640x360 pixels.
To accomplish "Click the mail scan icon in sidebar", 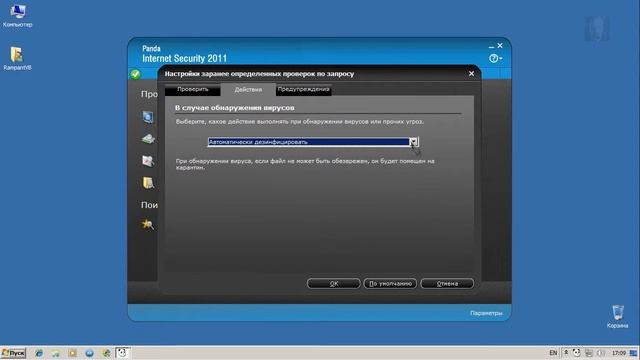I will coord(148,161).
